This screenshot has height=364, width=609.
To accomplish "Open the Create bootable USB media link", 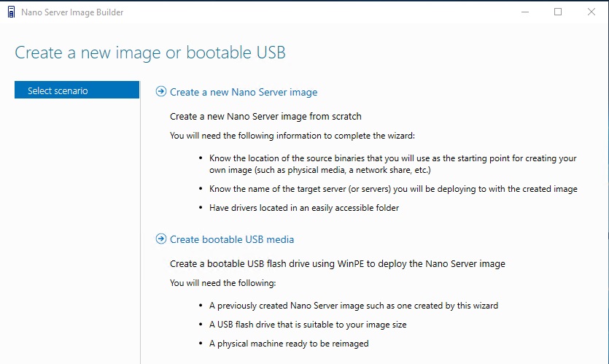I will click(x=232, y=239).
